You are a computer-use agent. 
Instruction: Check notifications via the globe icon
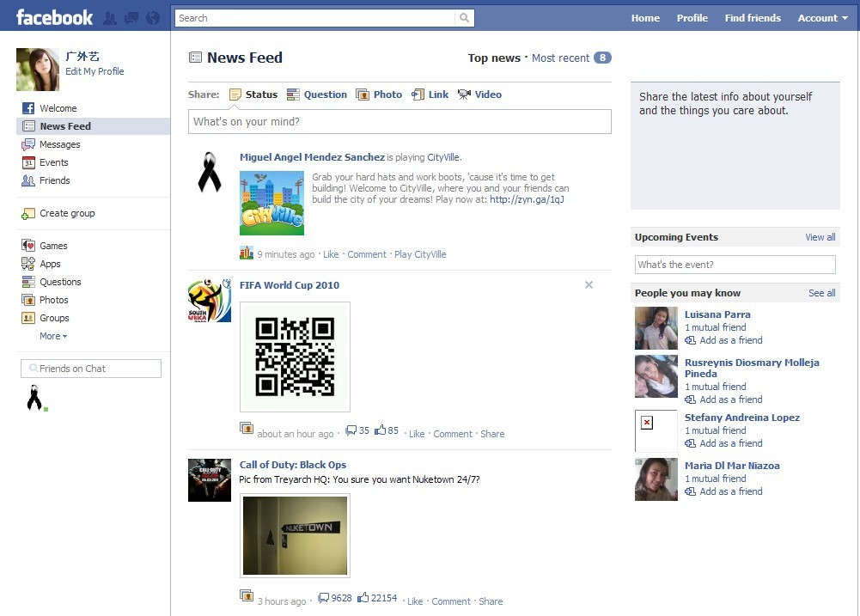(152, 16)
